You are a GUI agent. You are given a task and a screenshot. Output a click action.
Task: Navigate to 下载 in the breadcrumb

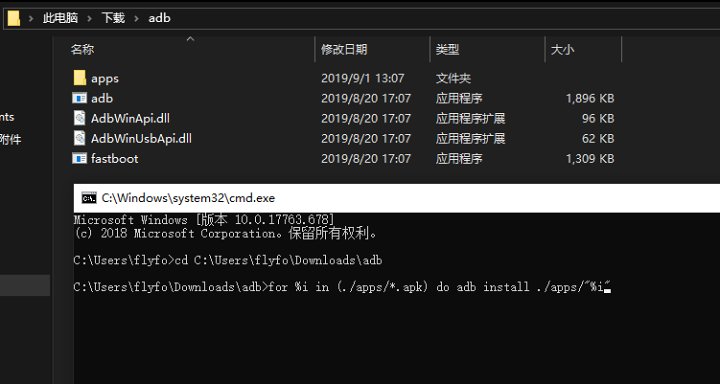click(113, 18)
